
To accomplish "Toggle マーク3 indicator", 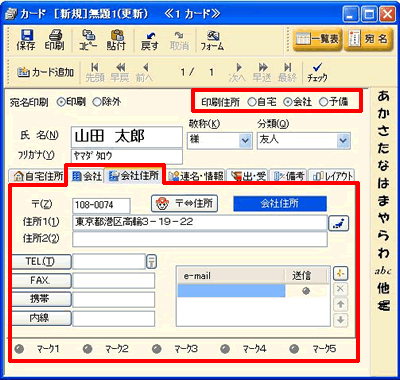I will 156,349.
